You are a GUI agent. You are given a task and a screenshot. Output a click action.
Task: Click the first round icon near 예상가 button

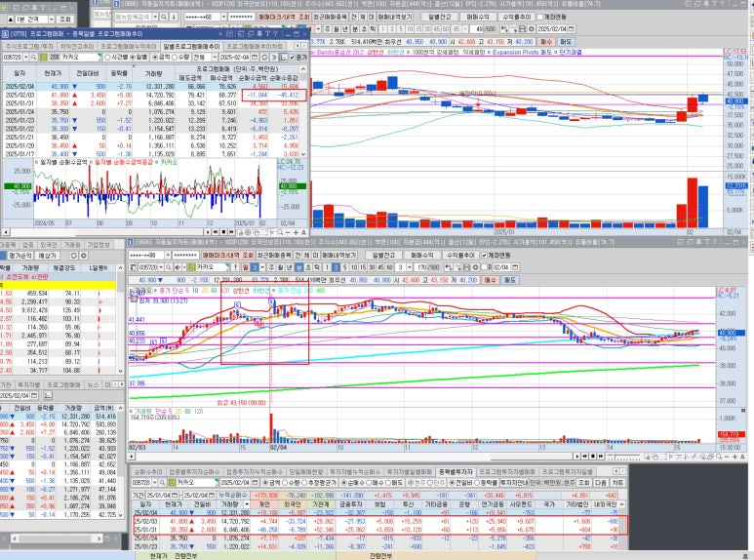pyautogui.click(x=73, y=256)
